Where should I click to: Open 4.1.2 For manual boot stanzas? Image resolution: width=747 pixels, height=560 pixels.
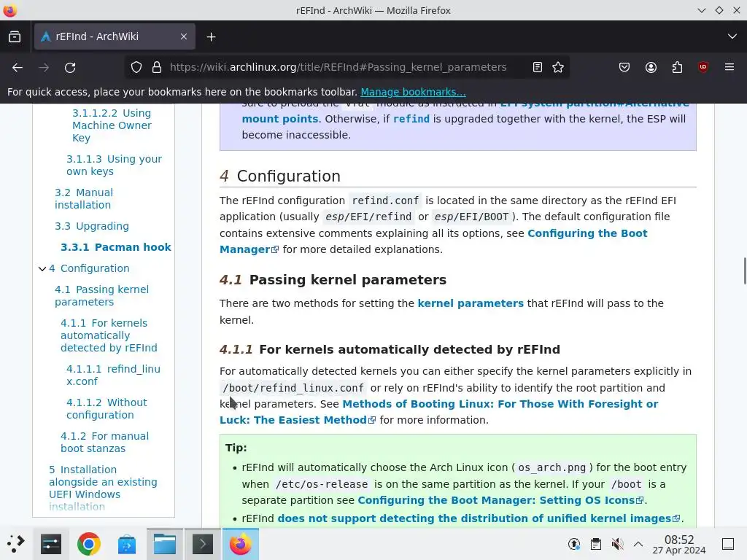point(105,443)
